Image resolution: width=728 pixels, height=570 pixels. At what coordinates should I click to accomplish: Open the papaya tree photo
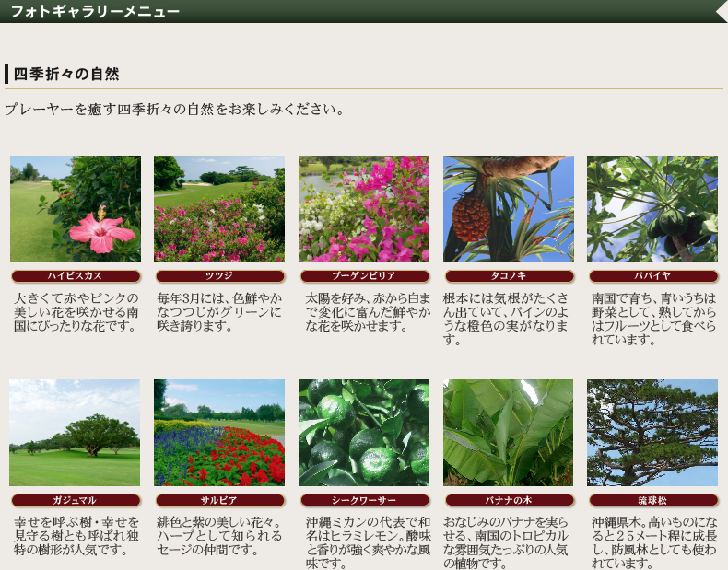(x=652, y=208)
